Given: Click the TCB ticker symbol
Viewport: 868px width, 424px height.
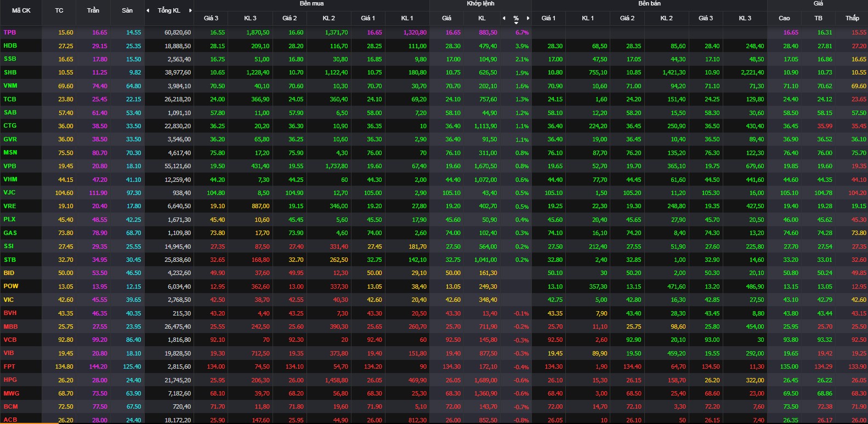Looking at the screenshot, I should click(10, 99).
